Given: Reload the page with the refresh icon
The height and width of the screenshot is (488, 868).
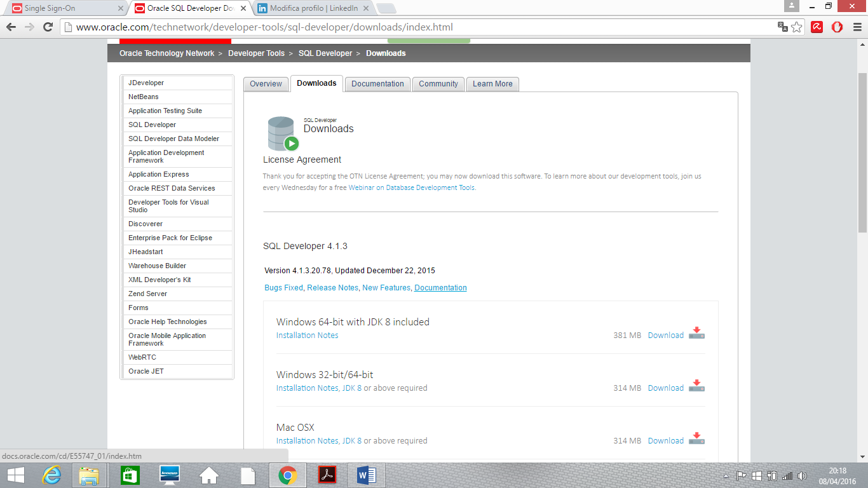Looking at the screenshot, I should click(48, 27).
